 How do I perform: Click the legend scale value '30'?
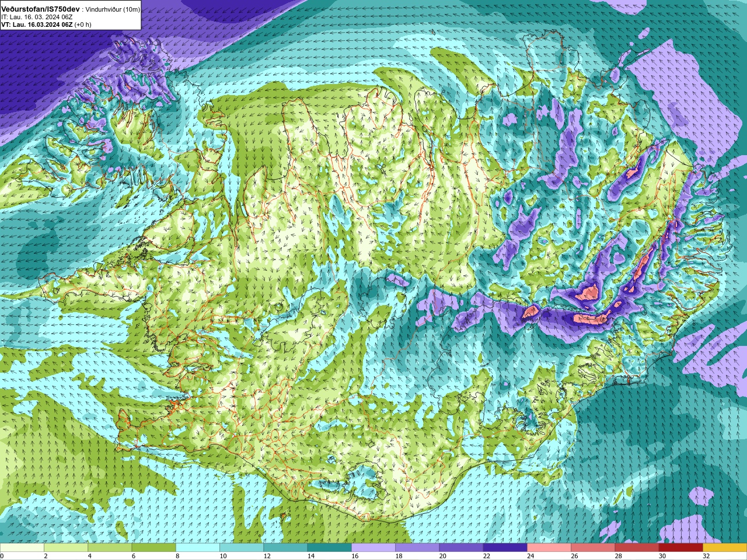tap(662, 556)
